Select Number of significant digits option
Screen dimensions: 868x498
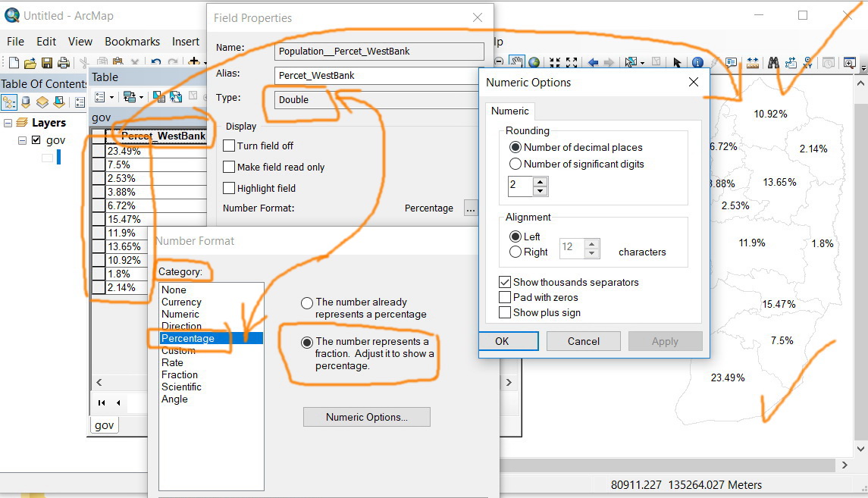[515, 164]
